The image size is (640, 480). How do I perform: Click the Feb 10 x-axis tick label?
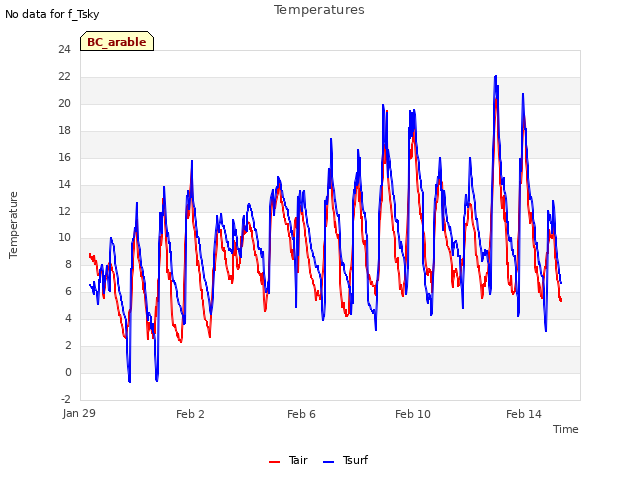[x=413, y=414]
